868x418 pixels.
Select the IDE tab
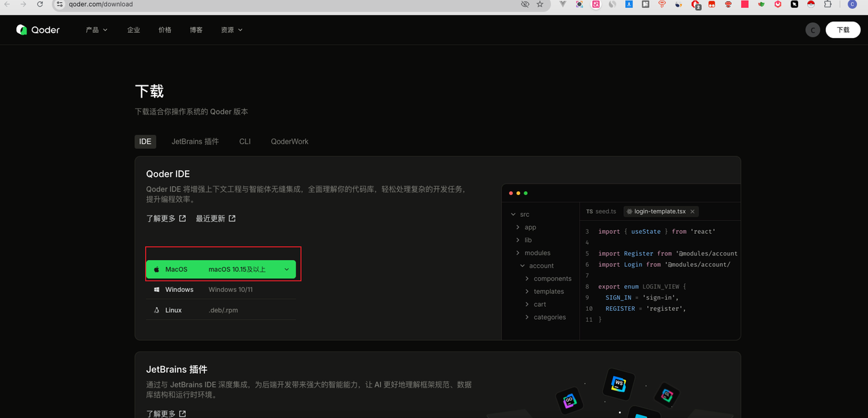coord(145,142)
